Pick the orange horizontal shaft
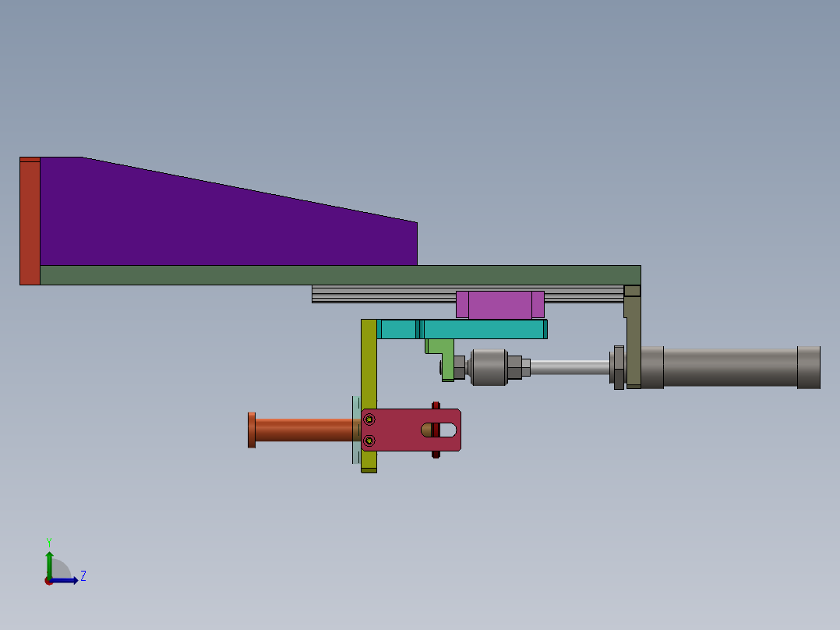This screenshot has width=840, height=630. (304, 430)
